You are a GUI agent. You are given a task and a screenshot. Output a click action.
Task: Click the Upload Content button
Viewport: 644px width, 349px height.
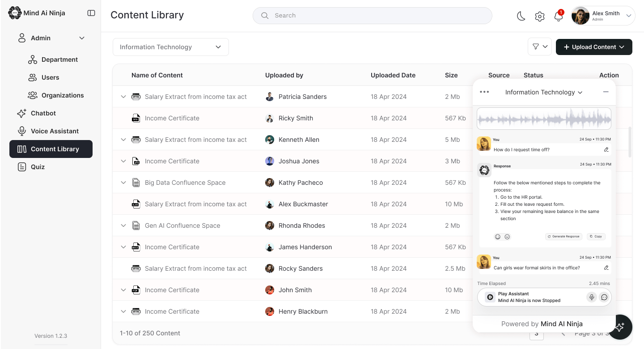[x=594, y=47]
